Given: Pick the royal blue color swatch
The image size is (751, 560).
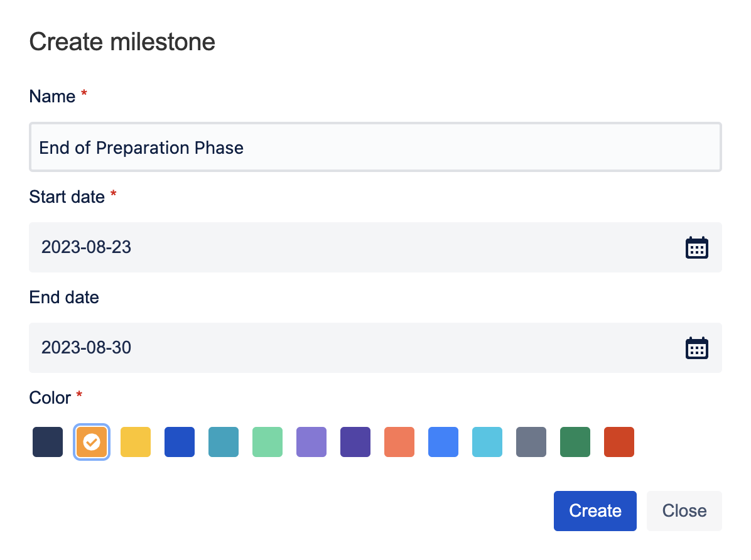Looking at the screenshot, I should [180, 442].
